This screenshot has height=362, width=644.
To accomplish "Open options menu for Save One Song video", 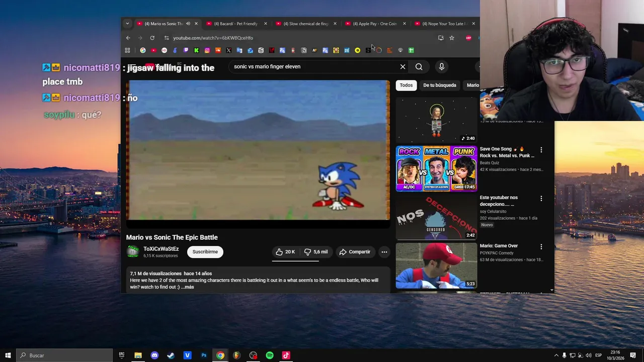I will click(x=541, y=150).
